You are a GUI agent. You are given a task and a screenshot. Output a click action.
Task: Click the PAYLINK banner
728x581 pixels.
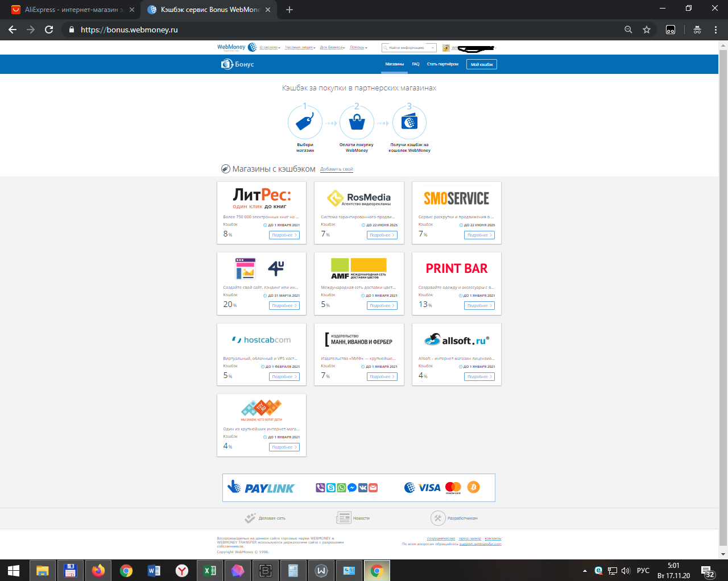click(359, 488)
